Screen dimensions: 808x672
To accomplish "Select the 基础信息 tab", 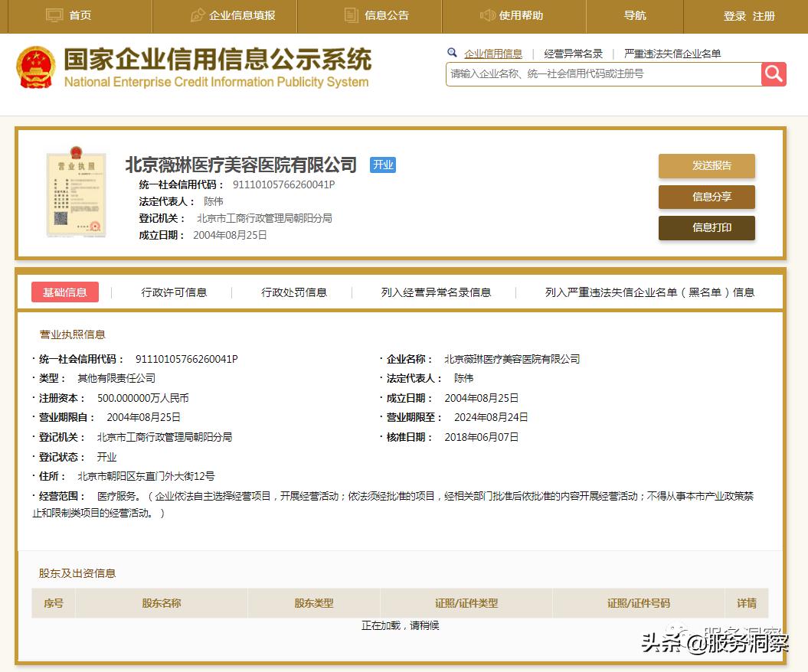I will coord(64,292).
